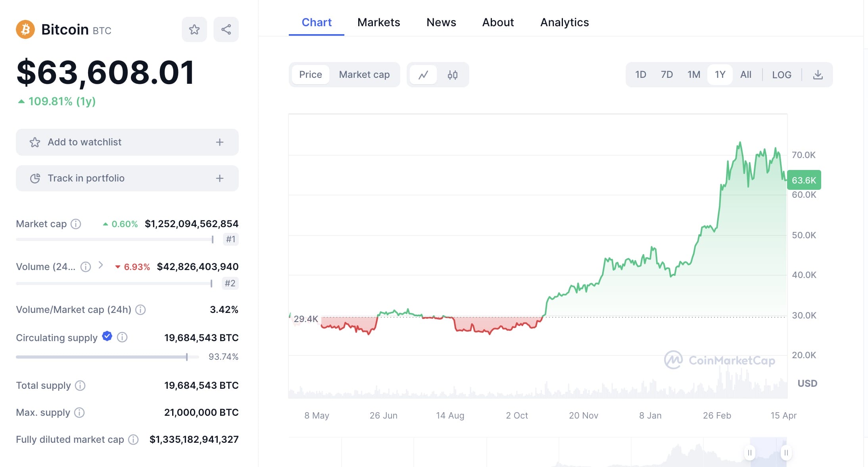Click the USD currency label on chart
868x467 pixels.
tap(807, 384)
